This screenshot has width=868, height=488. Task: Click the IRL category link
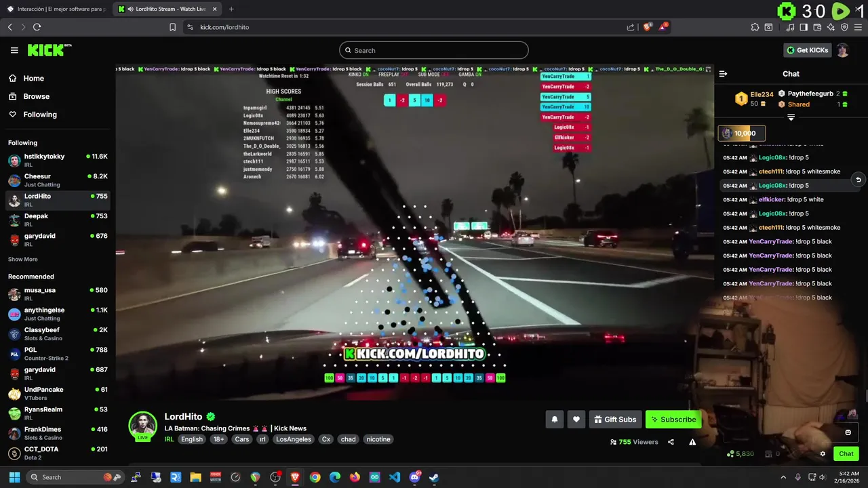click(x=169, y=439)
